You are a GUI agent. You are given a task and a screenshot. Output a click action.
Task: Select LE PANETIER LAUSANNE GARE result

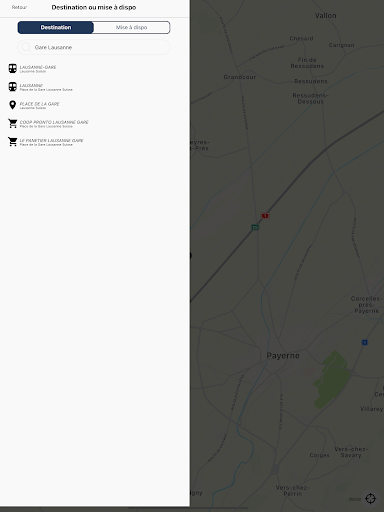pyautogui.click(x=51, y=142)
